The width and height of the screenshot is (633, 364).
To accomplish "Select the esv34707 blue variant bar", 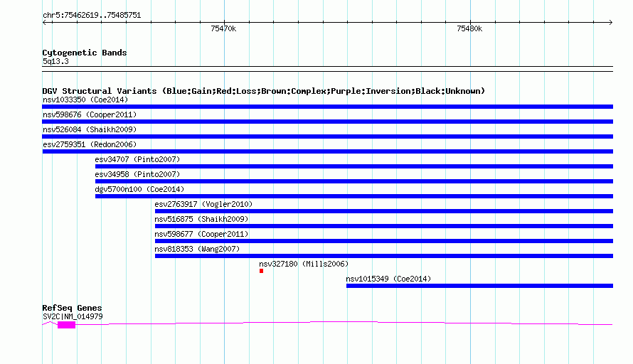I will [x=354, y=166].
